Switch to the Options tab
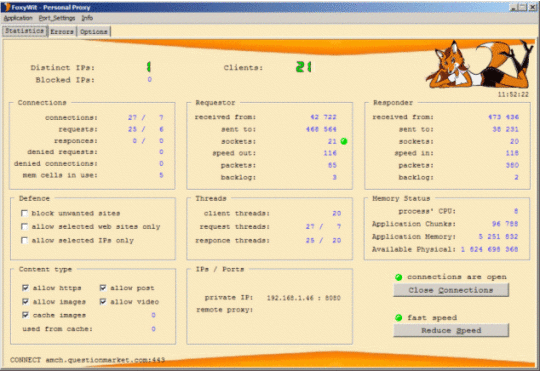Viewport: 540px width, 371px height. (94, 32)
